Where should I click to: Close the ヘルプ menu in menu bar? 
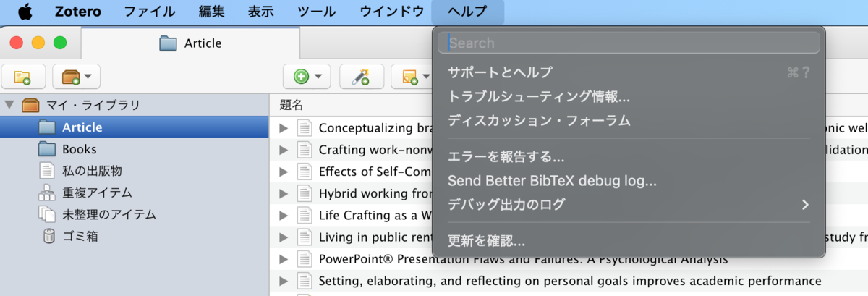pyautogui.click(x=467, y=12)
